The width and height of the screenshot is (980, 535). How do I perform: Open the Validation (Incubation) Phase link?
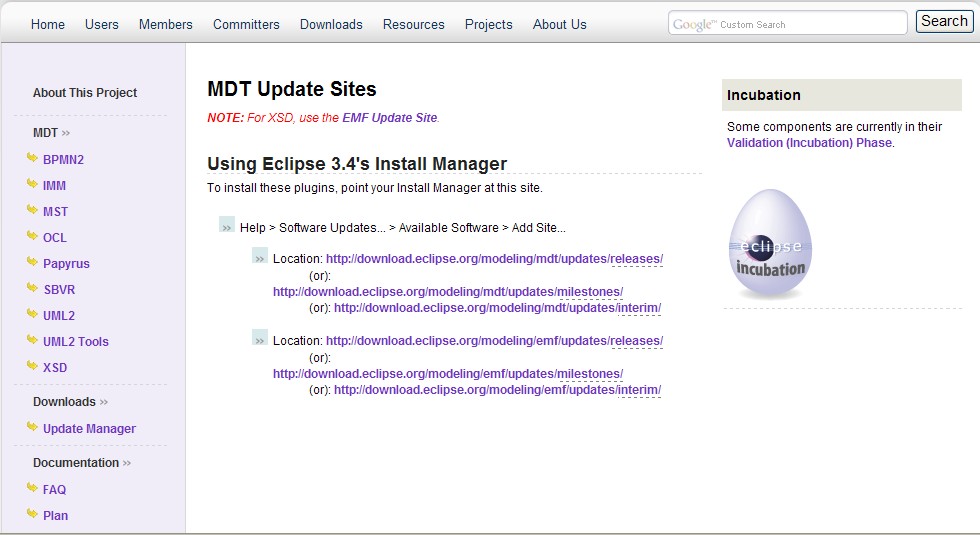click(x=809, y=142)
